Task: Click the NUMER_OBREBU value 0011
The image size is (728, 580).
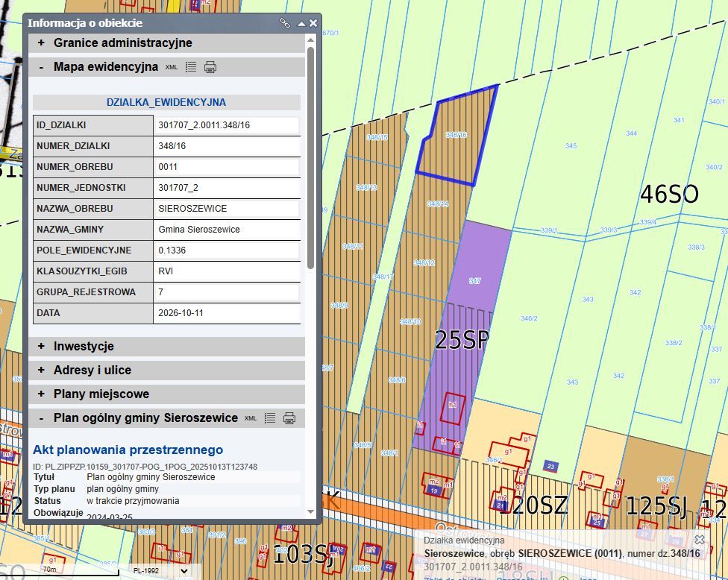Action: [168, 167]
